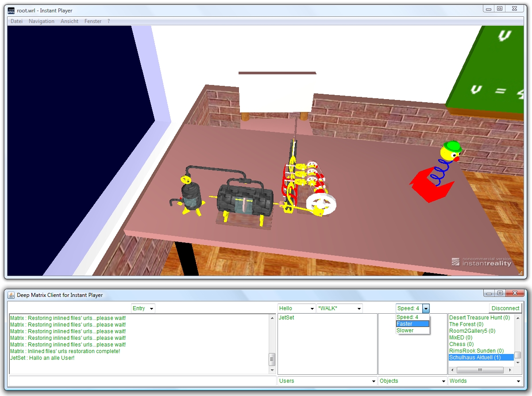532x396 pixels.
Task: Click the worlds list scroll-left arrow
Action: [452, 370]
